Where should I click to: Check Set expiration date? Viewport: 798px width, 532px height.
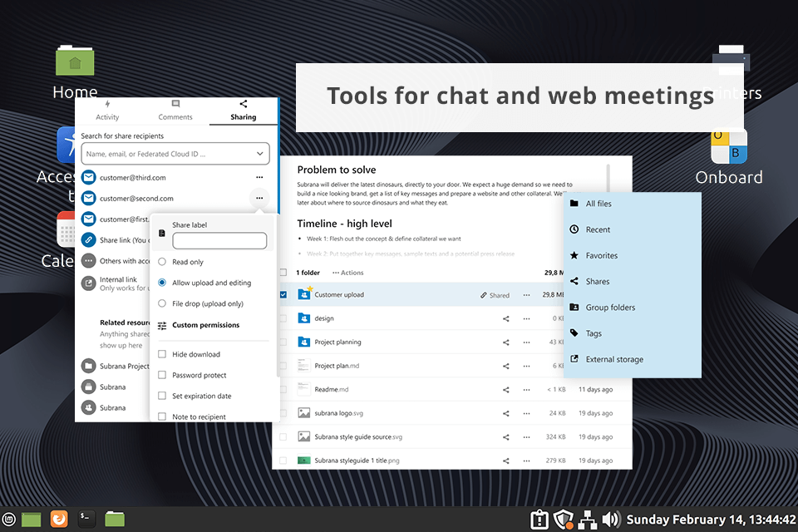162,396
